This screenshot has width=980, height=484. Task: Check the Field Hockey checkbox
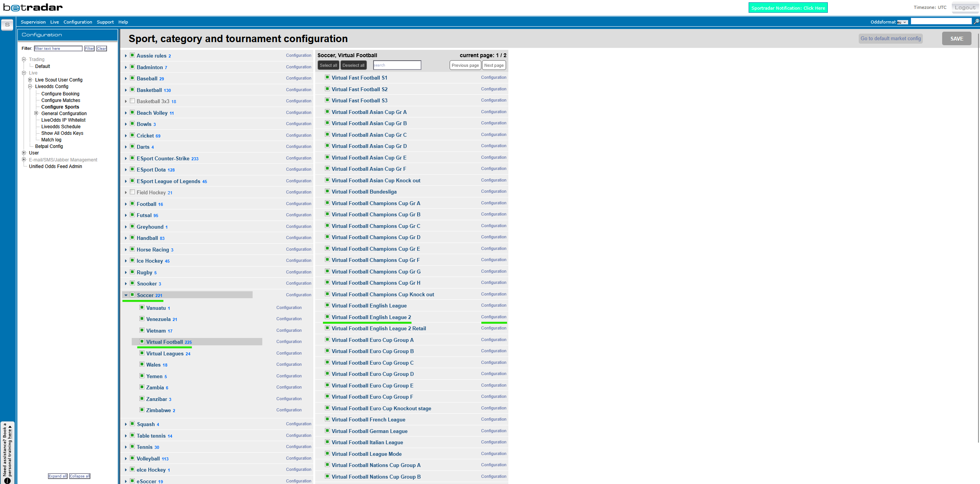point(132,192)
